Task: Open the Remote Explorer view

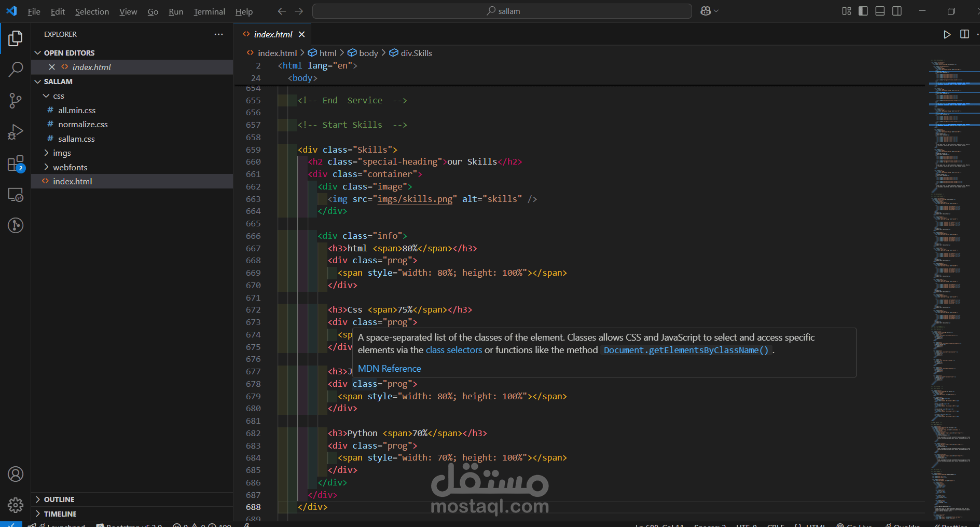Action: [x=16, y=195]
